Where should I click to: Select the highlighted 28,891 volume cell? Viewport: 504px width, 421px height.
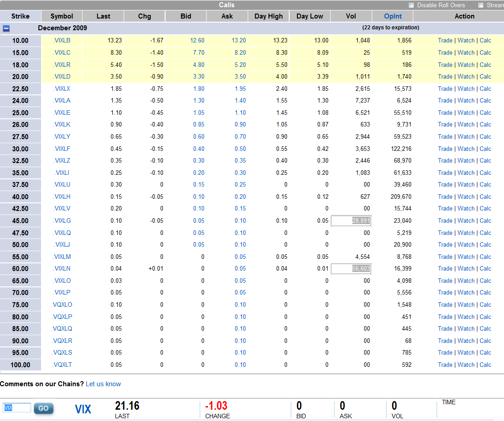click(x=351, y=221)
